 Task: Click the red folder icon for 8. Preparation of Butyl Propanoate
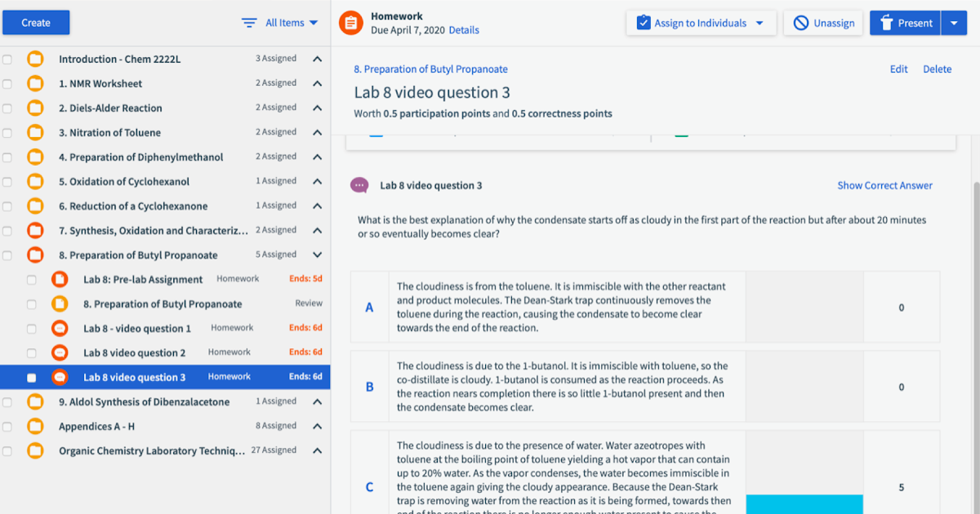pyautogui.click(x=35, y=255)
